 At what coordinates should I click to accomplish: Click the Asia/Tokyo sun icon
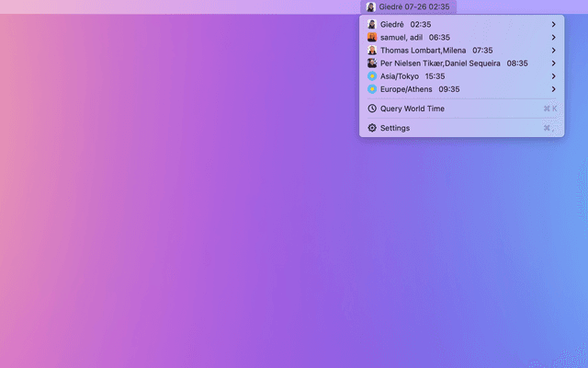(x=372, y=76)
